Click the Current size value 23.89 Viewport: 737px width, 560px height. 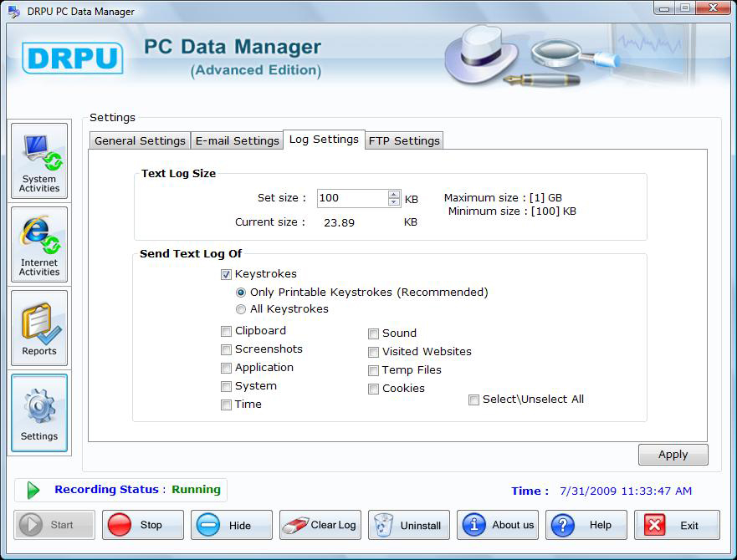[x=340, y=222]
